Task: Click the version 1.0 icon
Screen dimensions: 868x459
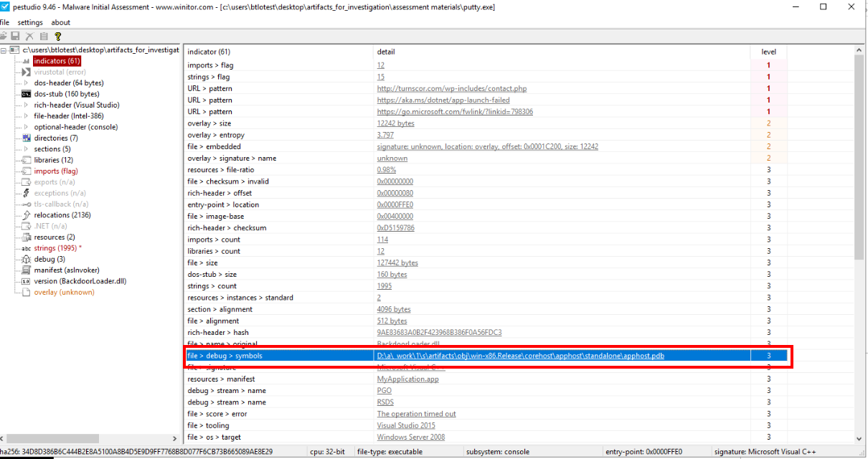Action: (x=27, y=281)
